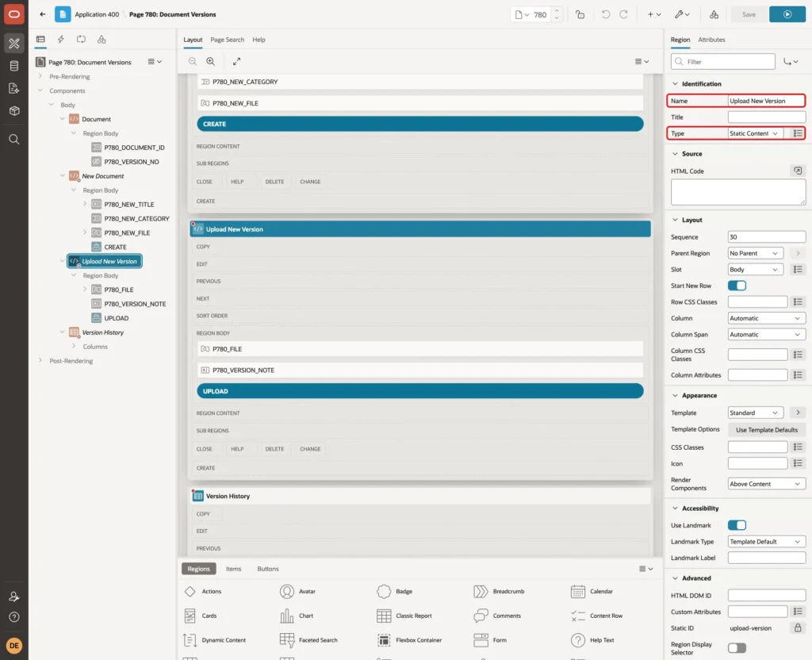Go back with the left arrow icon
The width and height of the screenshot is (812, 660).
tap(43, 14)
